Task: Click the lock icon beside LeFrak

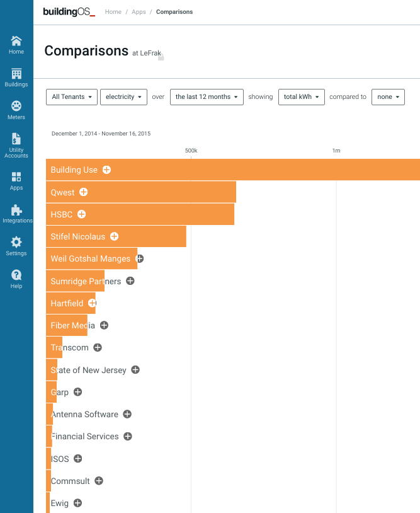Action: (x=161, y=57)
